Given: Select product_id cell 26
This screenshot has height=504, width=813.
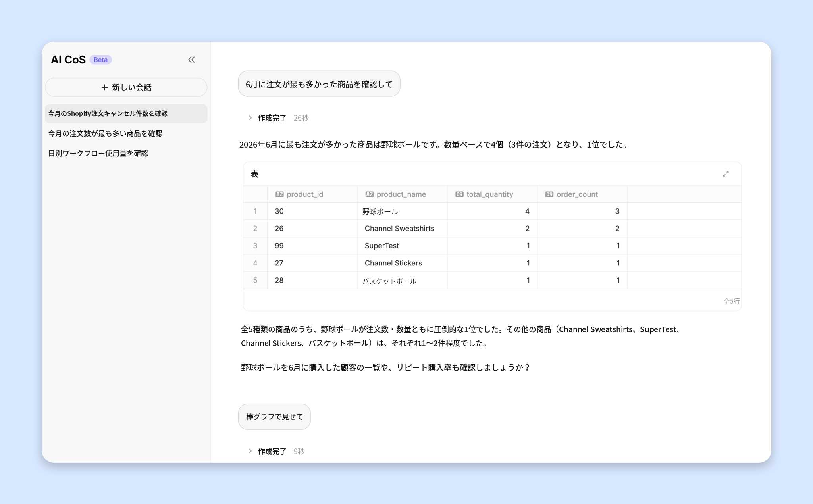Looking at the screenshot, I should pyautogui.click(x=312, y=229).
